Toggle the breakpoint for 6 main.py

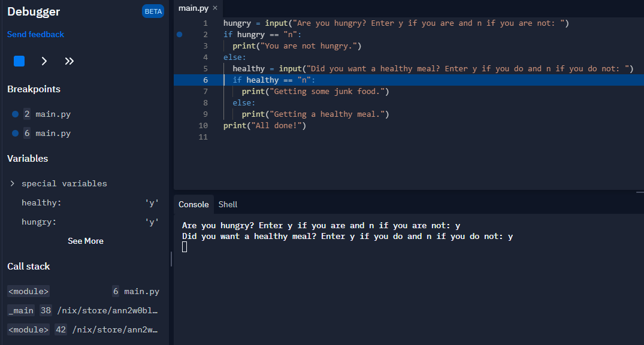pyautogui.click(x=15, y=133)
